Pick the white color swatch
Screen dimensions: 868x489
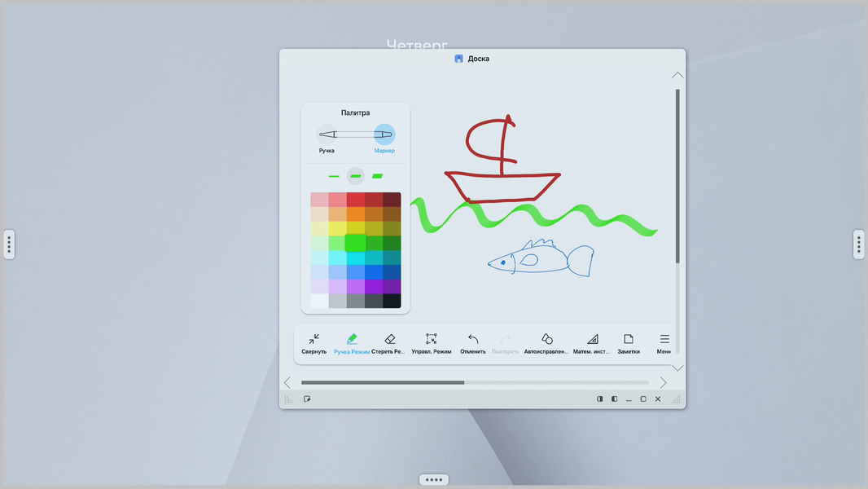tap(319, 301)
